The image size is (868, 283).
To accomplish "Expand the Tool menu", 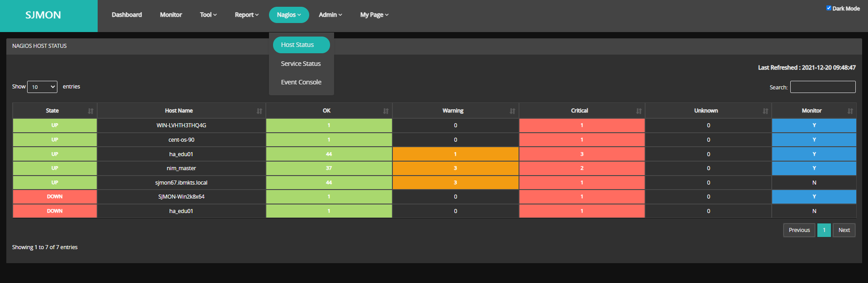I will 208,15.
